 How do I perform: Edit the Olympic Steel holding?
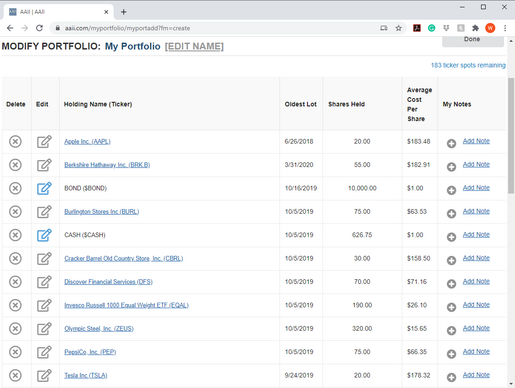coord(44,328)
